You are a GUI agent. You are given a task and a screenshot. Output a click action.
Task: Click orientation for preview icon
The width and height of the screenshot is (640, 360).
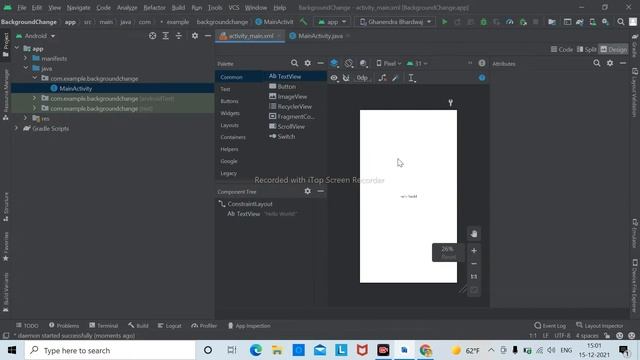pos(349,63)
